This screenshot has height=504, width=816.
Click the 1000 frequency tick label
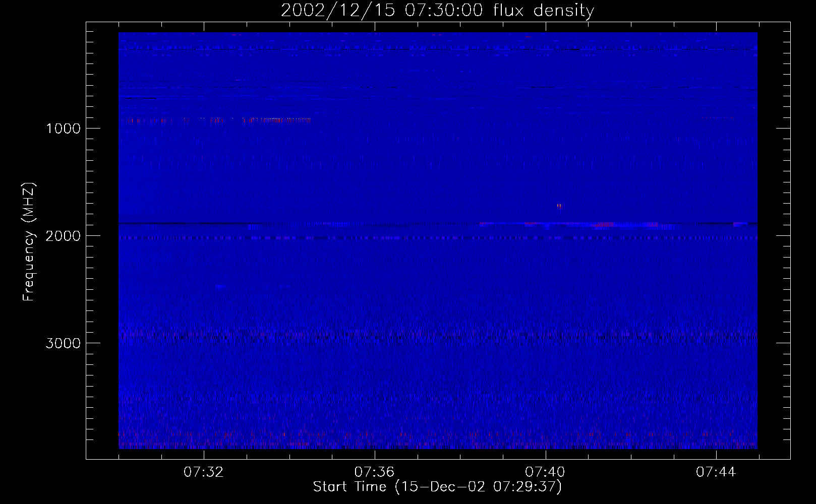point(63,129)
